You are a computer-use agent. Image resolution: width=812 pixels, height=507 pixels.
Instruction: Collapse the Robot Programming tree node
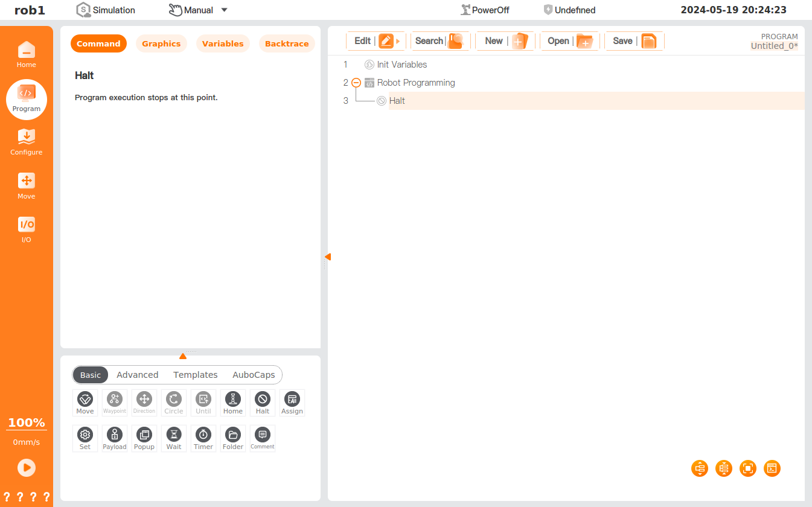356,83
